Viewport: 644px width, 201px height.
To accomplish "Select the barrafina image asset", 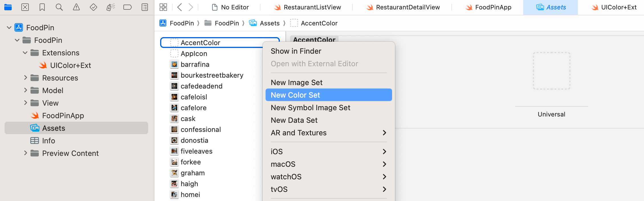I will point(195,65).
